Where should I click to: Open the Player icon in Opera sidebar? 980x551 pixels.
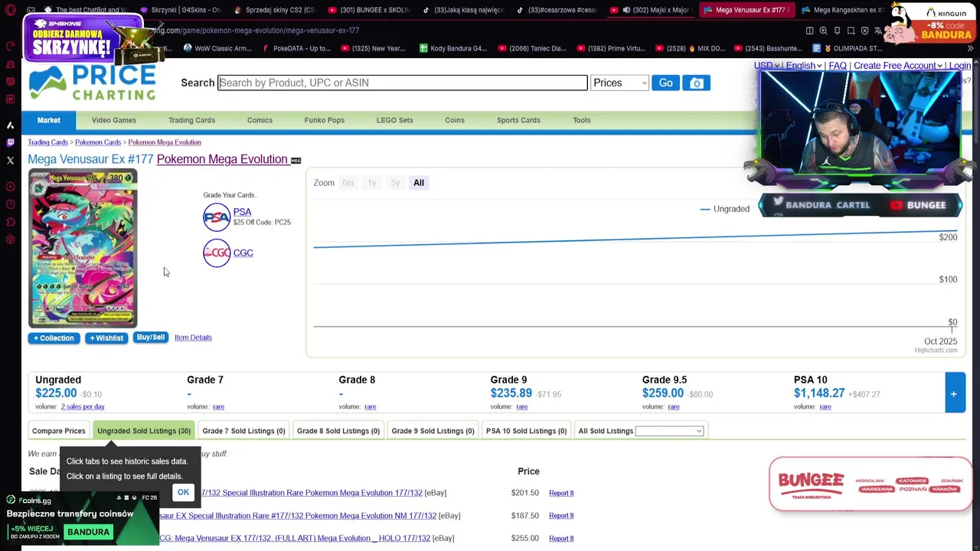[10, 187]
